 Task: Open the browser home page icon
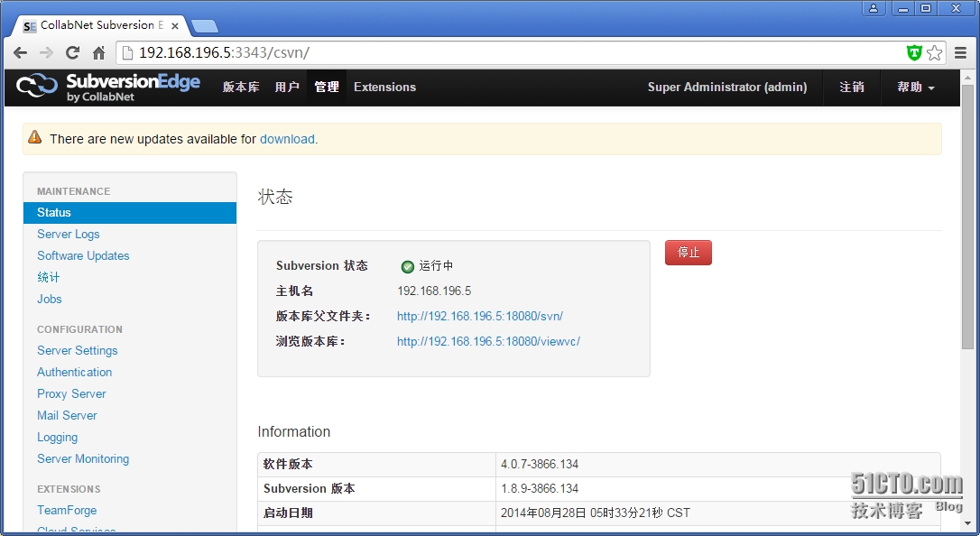click(98, 53)
